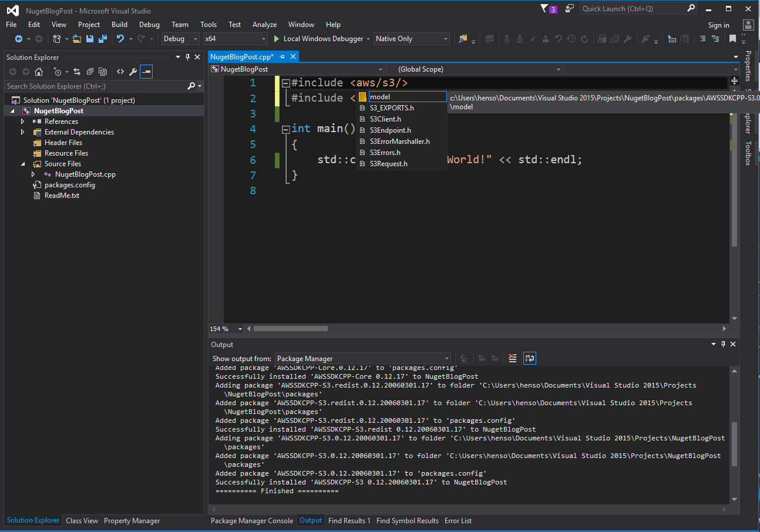Open the notifications flag icon
This screenshot has height=532, width=760.
point(544,8)
